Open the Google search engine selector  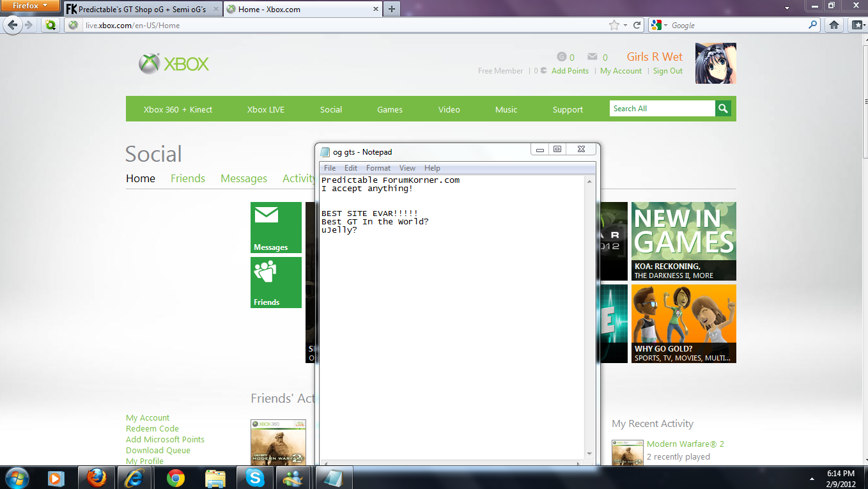[659, 26]
